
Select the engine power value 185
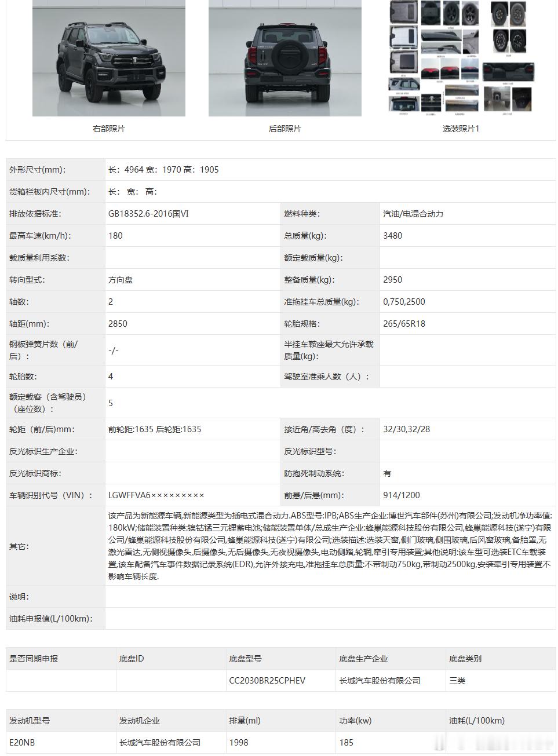(x=347, y=743)
